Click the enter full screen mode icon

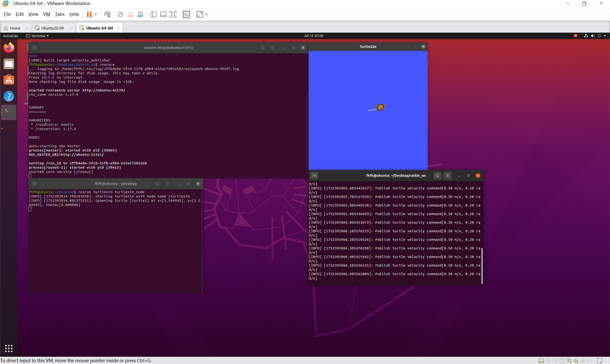click(x=173, y=15)
